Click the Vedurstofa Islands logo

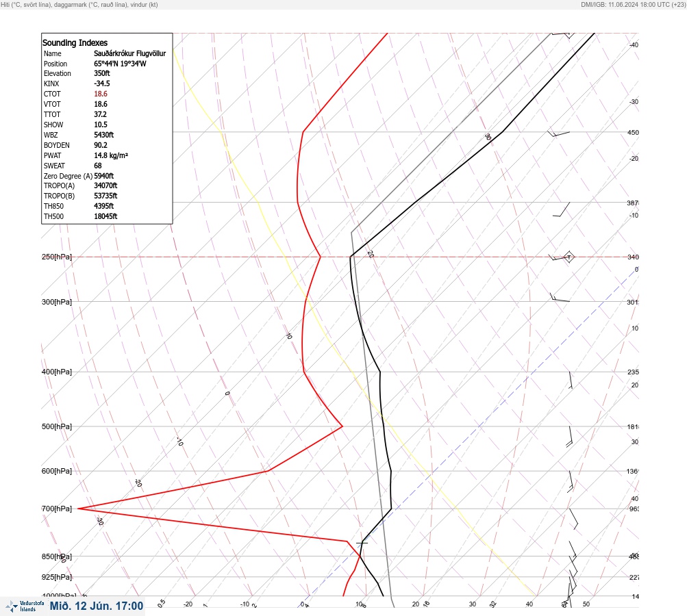pos(25,606)
